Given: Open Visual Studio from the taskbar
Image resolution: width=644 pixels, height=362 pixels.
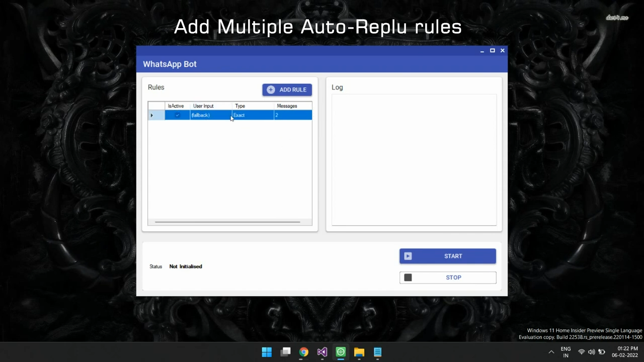Looking at the screenshot, I should [x=322, y=352].
